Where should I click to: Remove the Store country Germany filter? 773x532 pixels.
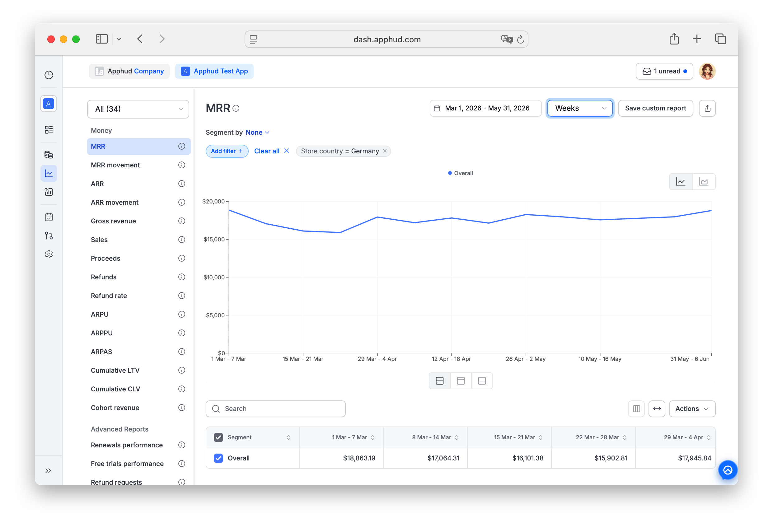[385, 151]
